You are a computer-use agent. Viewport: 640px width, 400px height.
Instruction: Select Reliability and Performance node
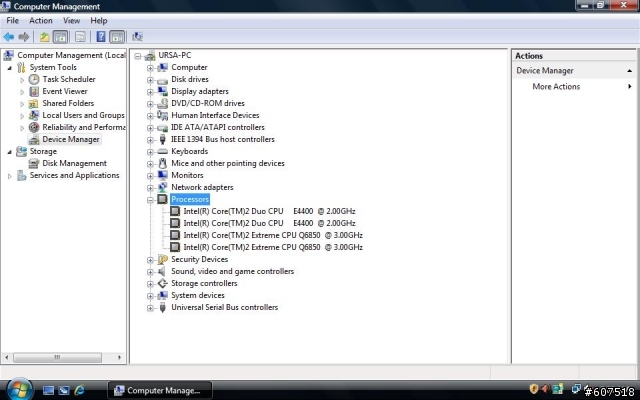(84, 127)
